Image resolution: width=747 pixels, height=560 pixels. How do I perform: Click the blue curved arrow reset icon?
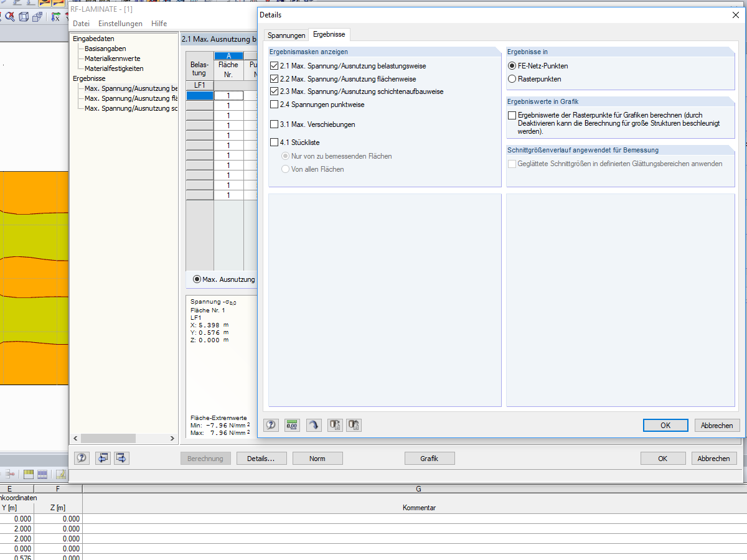tap(314, 425)
